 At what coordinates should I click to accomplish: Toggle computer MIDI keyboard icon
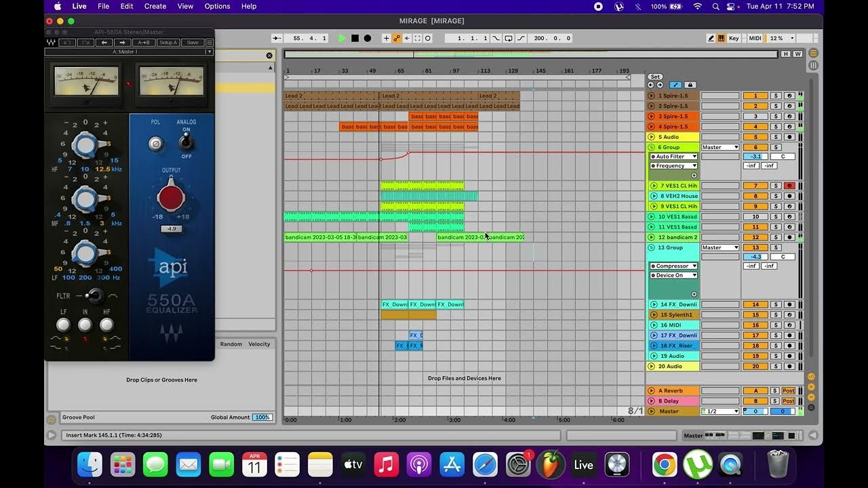(721, 39)
